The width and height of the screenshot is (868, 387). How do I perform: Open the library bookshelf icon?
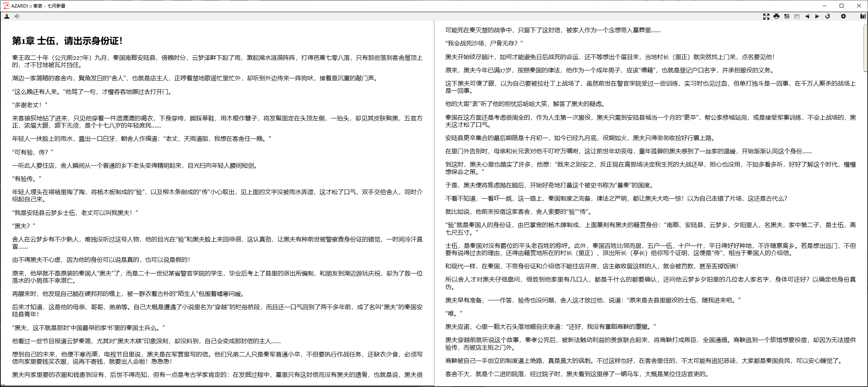[863, 16]
